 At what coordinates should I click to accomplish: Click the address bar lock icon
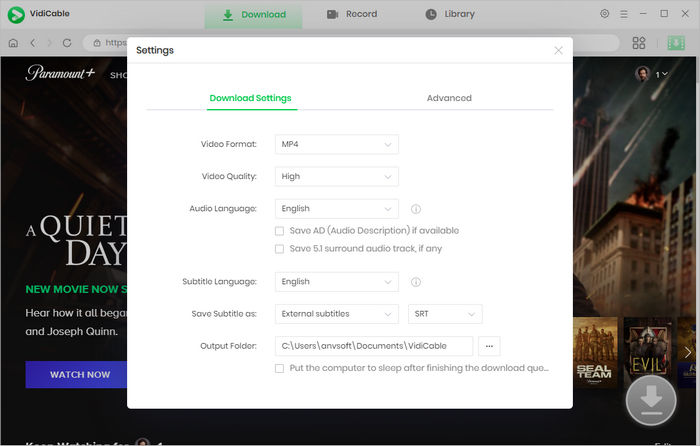coord(97,43)
